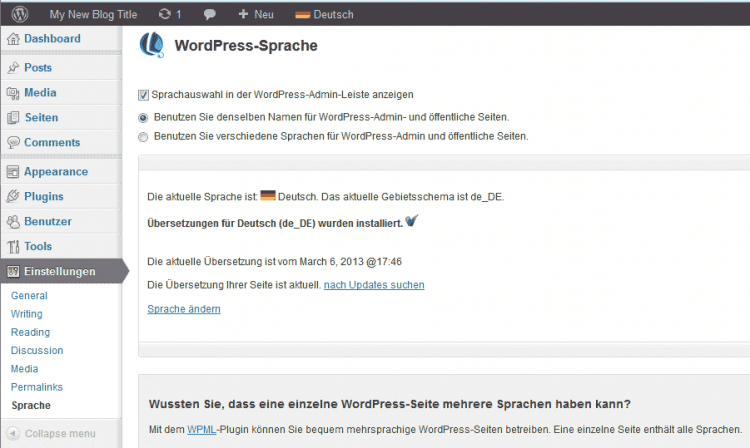Collapse the admin sidebar menu

pos(60,434)
